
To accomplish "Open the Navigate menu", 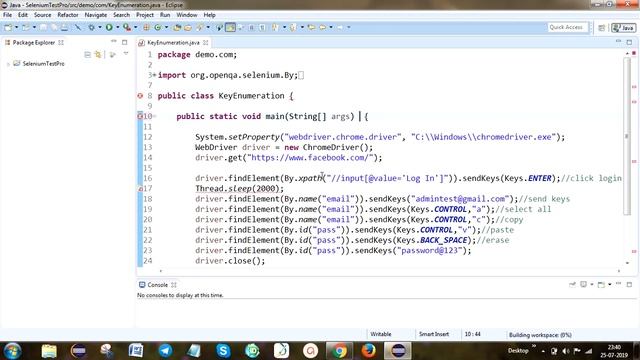I will (x=96, y=15).
